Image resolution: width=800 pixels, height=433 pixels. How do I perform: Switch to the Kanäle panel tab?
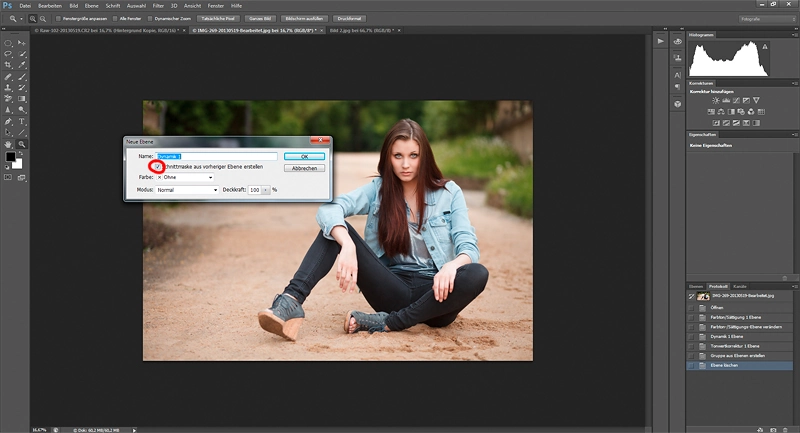click(740, 287)
